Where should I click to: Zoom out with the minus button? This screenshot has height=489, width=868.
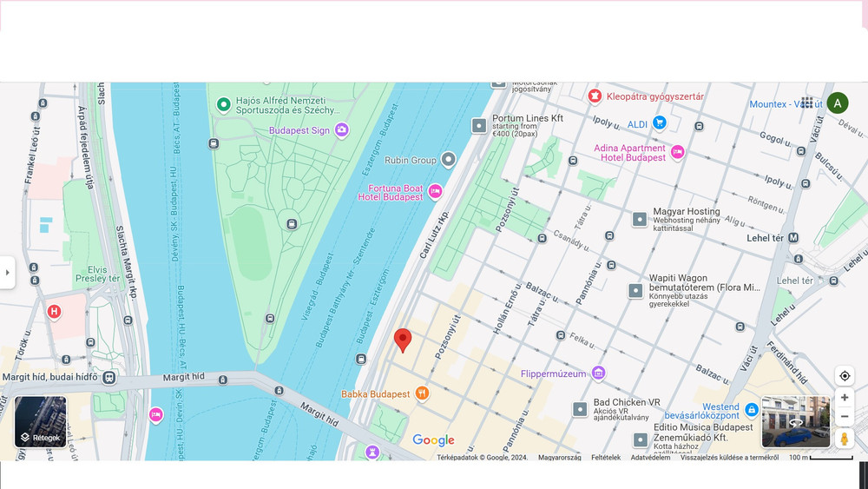(845, 416)
